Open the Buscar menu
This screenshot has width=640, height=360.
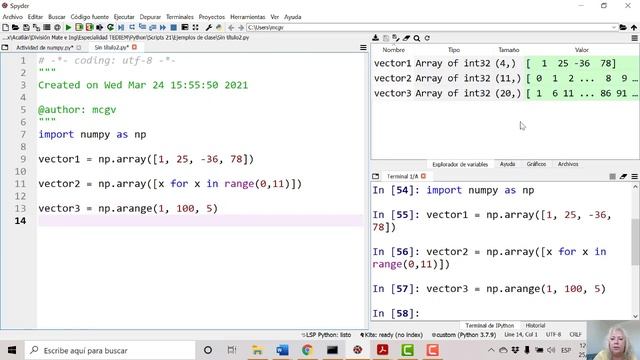(x=57, y=17)
